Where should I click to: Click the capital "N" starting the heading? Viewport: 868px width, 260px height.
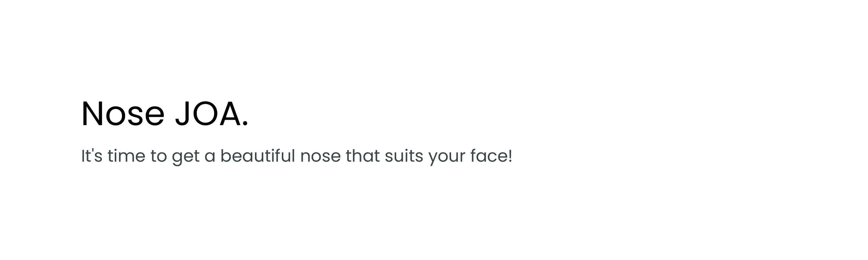click(92, 114)
